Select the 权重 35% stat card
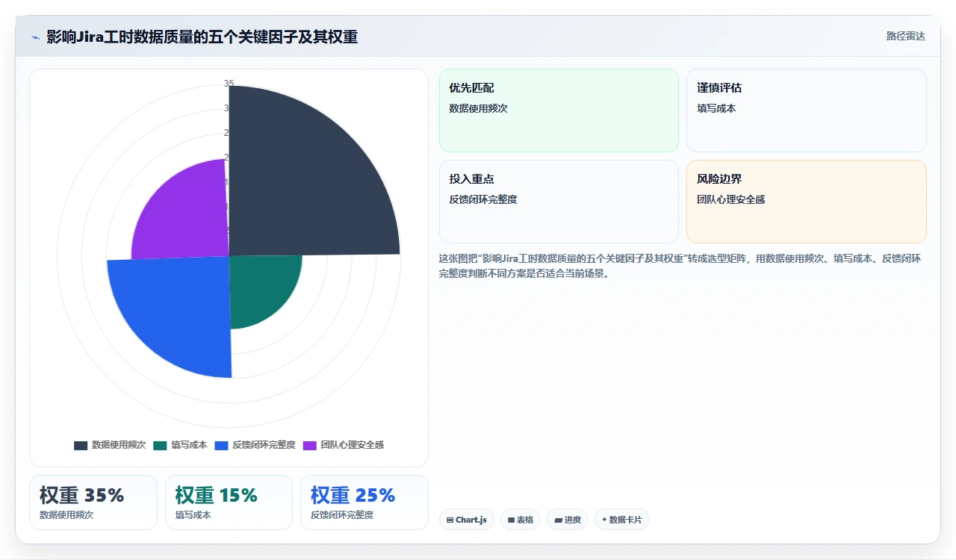Screen dimensions: 956x560 (x=93, y=503)
